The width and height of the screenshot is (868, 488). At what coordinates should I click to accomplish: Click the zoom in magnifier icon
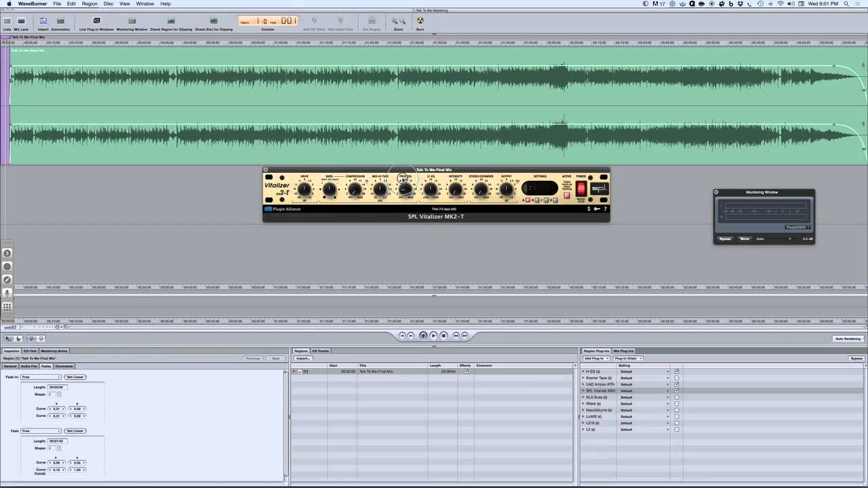click(x=395, y=21)
